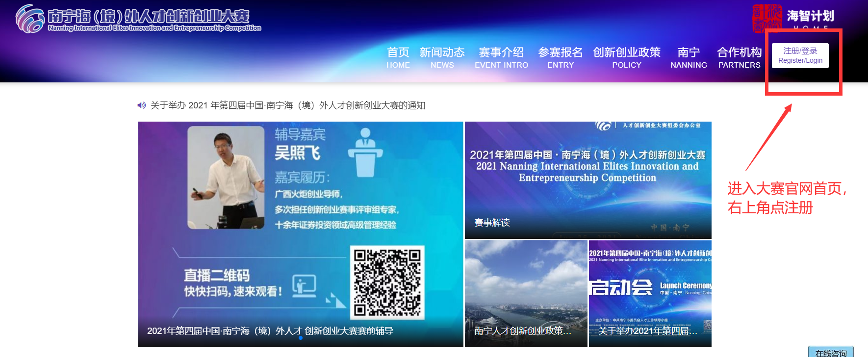The height and width of the screenshot is (357, 868).
Task: Open the 赛事解读 banner
Action: (588, 180)
